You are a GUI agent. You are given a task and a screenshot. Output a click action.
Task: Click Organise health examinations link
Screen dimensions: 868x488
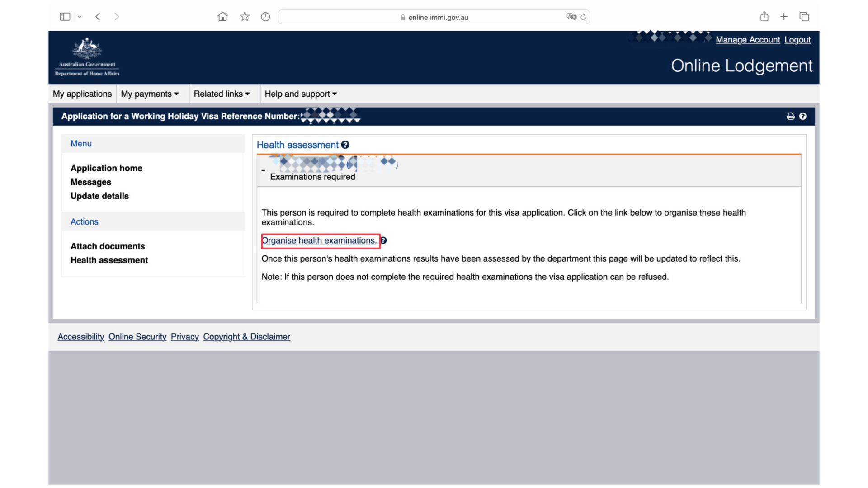(319, 240)
